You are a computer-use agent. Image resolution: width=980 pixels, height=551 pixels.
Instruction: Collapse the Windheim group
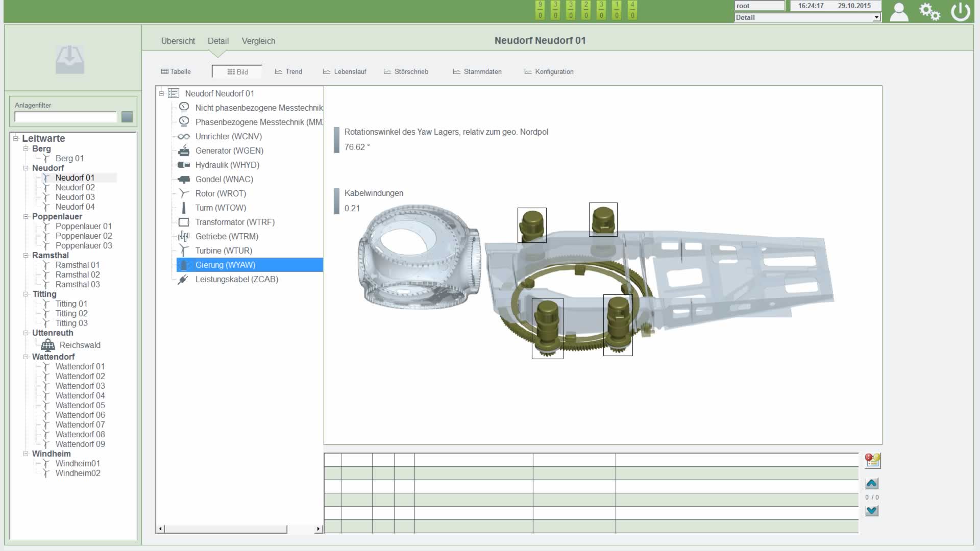(x=26, y=454)
